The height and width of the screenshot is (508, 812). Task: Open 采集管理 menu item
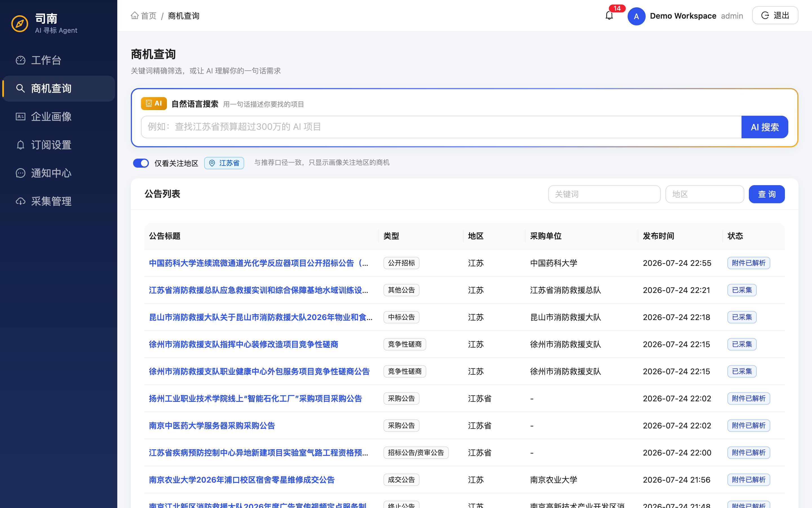59,201
